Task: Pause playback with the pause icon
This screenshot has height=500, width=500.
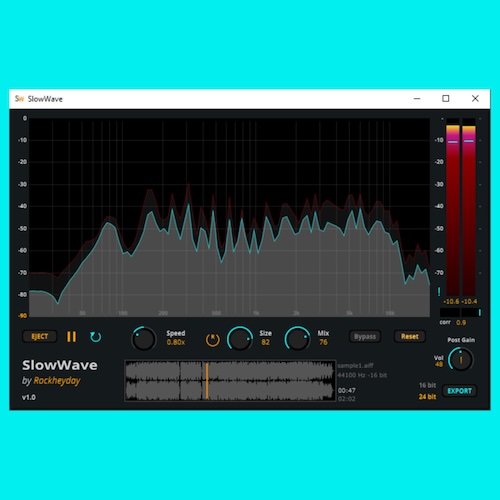Action: click(x=71, y=337)
